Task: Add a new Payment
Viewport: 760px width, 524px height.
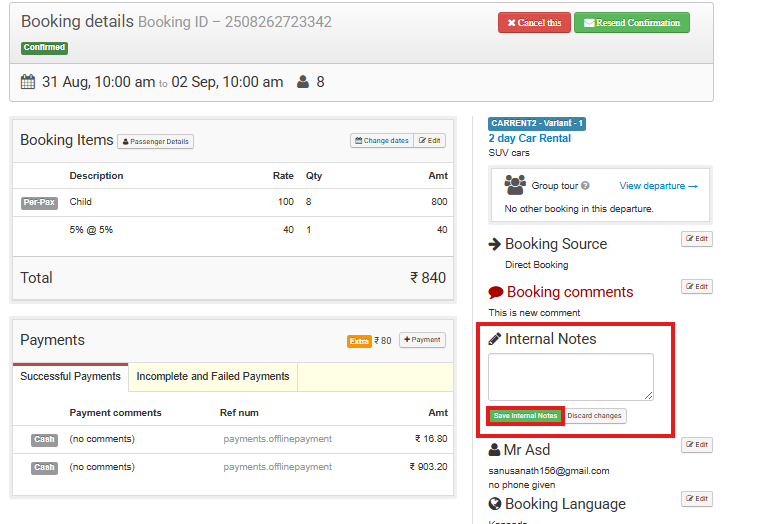Action: pos(422,340)
